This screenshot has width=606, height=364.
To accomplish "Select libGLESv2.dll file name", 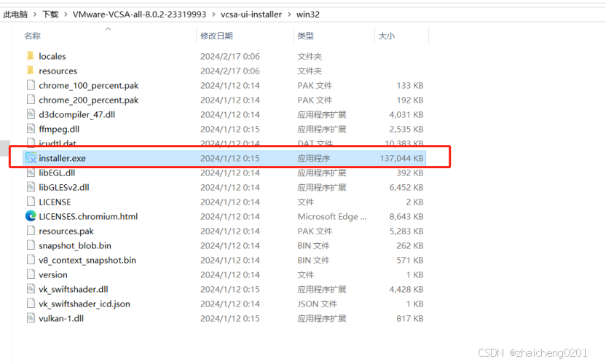I will (64, 187).
